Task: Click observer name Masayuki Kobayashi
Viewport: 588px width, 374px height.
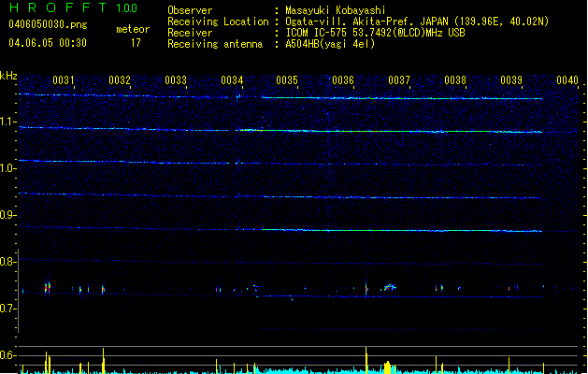Action: coord(336,10)
